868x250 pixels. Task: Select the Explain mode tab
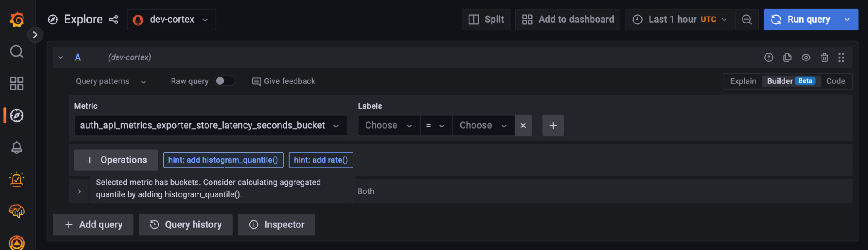[743, 81]
